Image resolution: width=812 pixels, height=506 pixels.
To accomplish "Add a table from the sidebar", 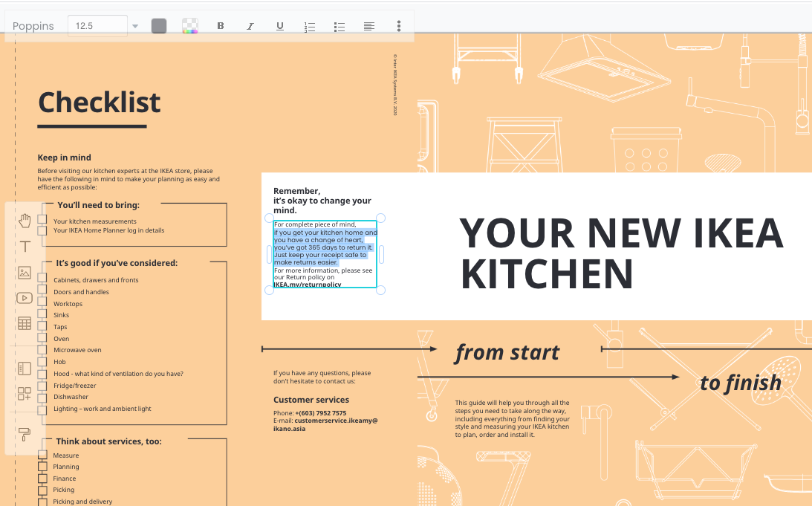I will pyautogui.click(x=25, y=323).
